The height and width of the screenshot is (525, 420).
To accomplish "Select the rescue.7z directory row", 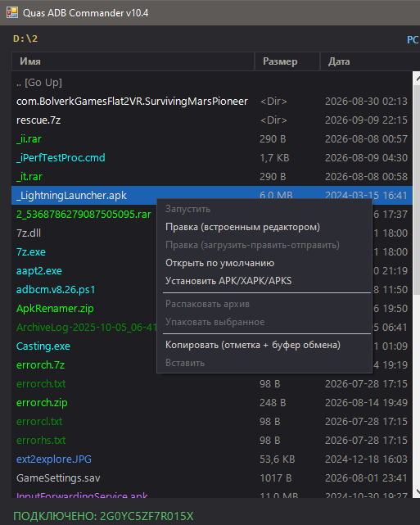I will (212, 120).
